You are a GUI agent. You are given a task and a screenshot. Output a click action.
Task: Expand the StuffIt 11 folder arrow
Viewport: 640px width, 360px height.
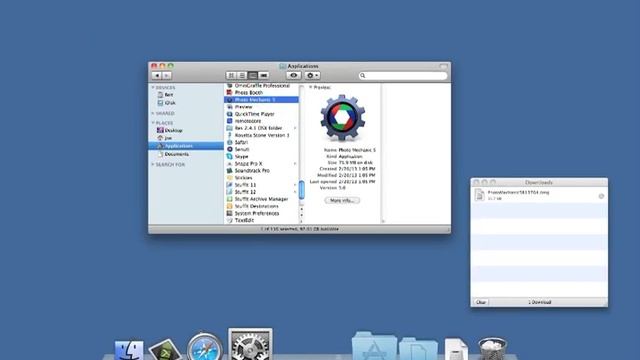(x=295, y=185)
